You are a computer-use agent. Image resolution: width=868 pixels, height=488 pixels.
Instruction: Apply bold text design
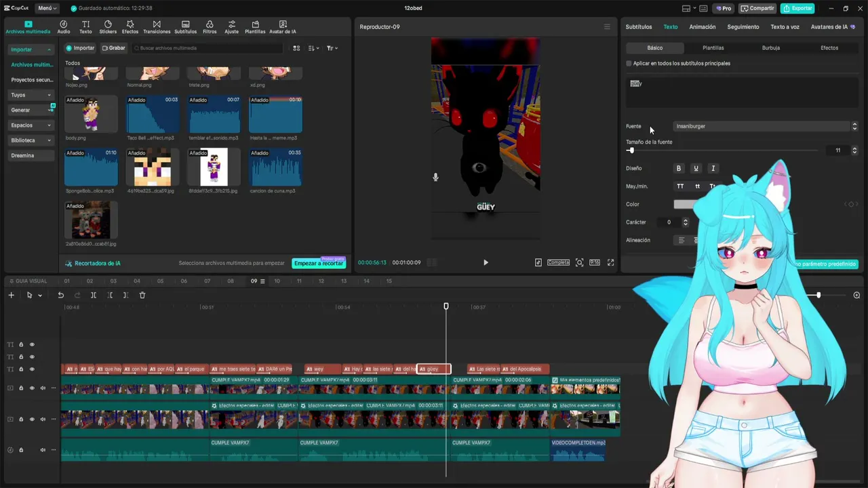click(679, 168)
